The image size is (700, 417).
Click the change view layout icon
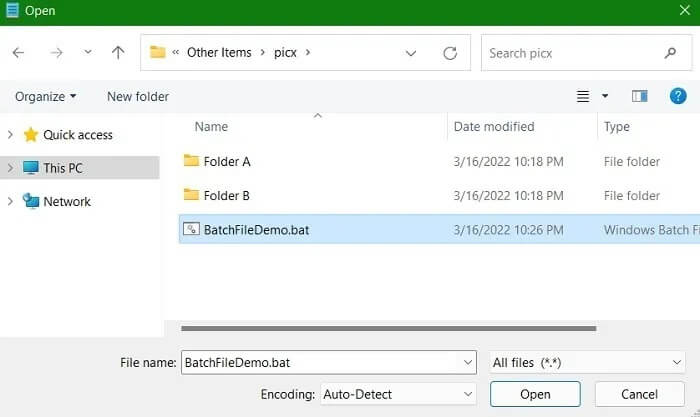click(584, 96)
